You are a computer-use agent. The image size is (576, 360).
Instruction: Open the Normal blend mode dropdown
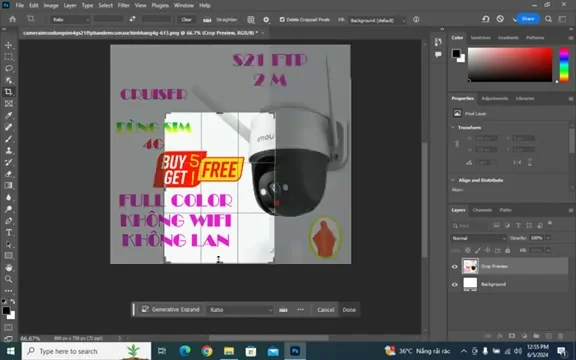(479, 238)
